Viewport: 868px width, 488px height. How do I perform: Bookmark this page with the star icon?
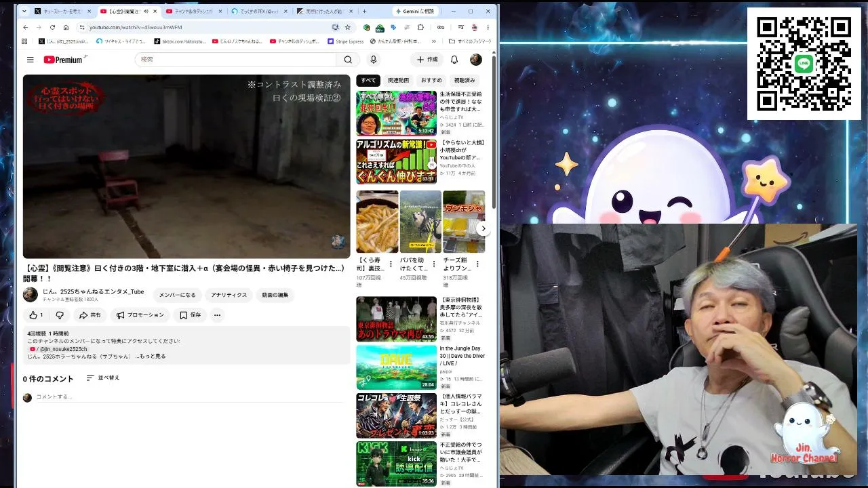click(x=348, y=27)
